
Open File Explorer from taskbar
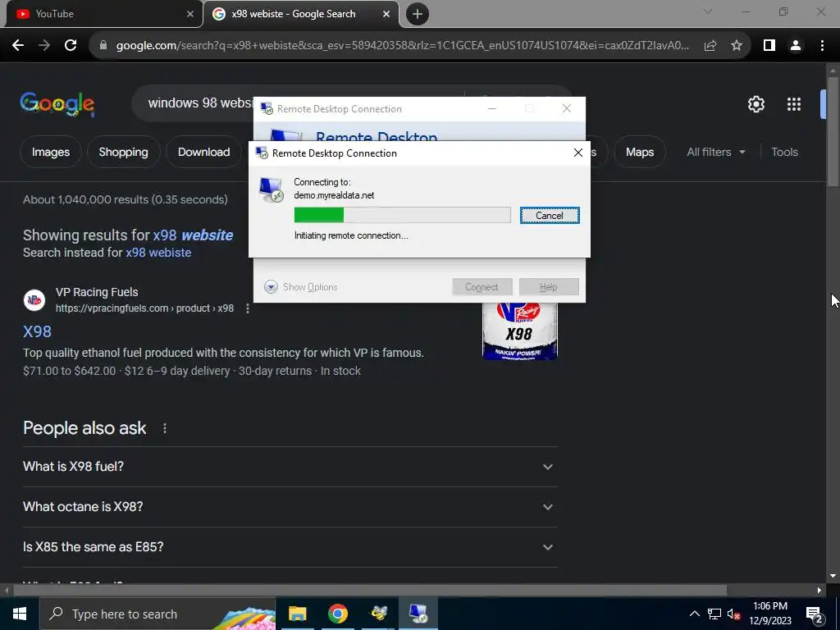point(297,614)
